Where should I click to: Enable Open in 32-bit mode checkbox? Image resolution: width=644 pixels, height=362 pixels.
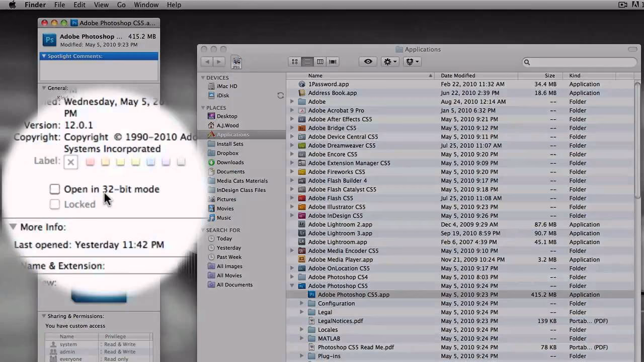[55, 189]
